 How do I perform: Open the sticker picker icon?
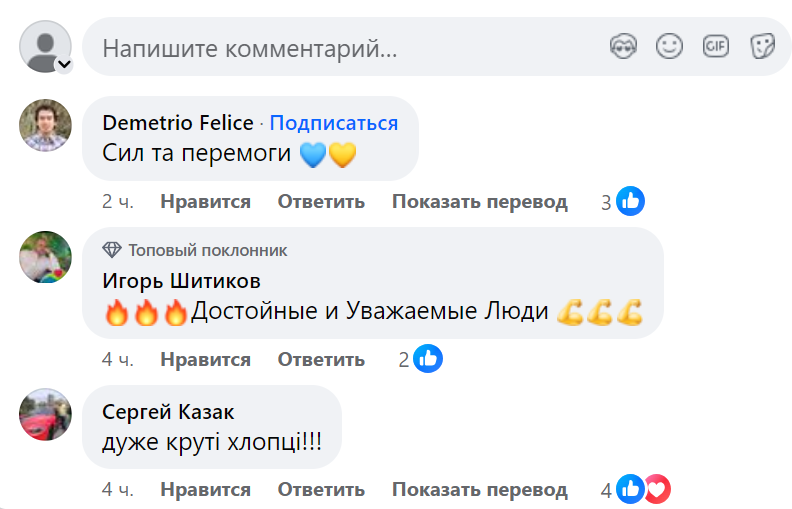pyautogui.click(x=762, y=46)
